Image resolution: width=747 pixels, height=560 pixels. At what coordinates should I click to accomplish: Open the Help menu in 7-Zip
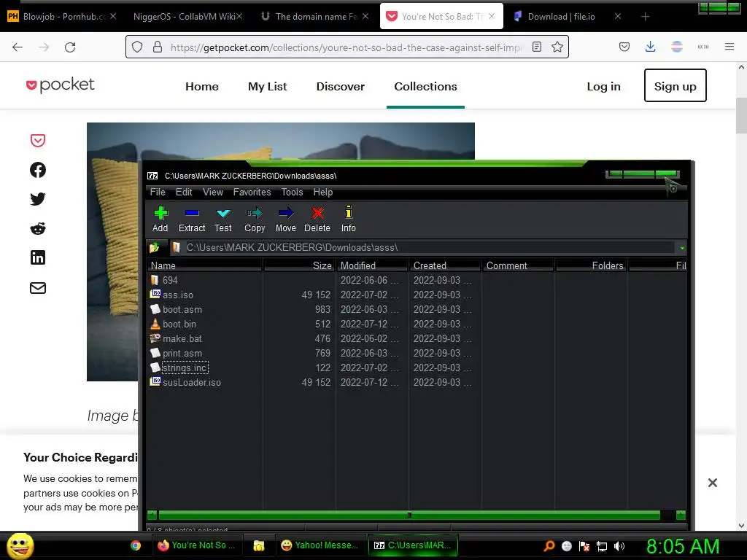323,192
